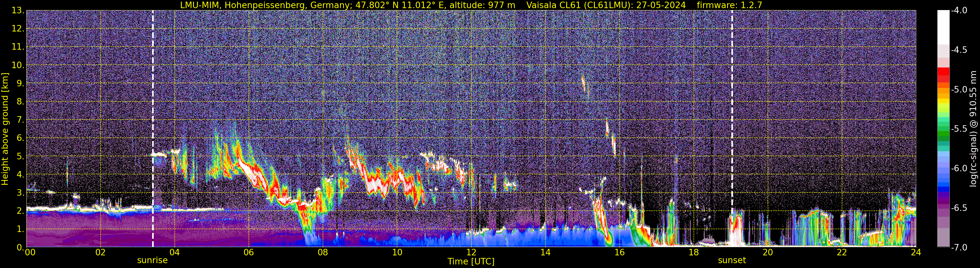The image size is (980, 268).
Task: Click the '06' time tick label
Action: pos(248,252)
